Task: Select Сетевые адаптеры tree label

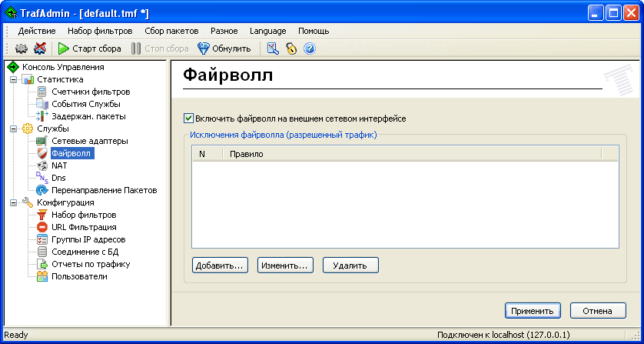Action: pos(90,141)
